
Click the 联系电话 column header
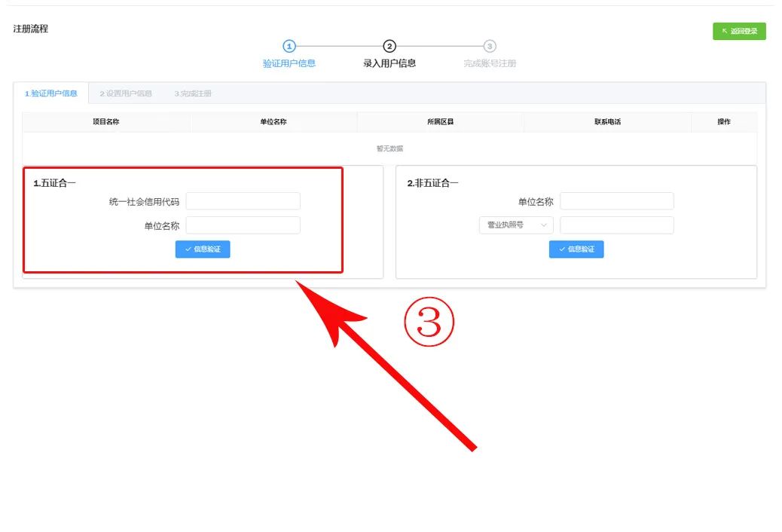click(x=607, y=122)
